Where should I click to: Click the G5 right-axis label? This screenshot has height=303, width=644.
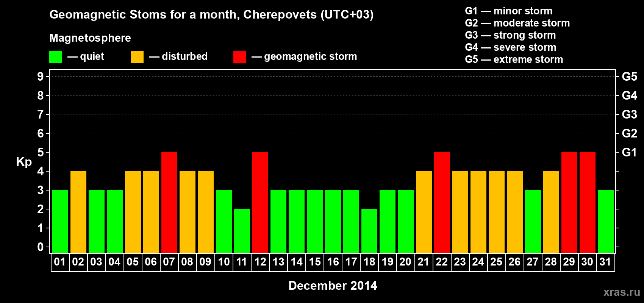(630, 77)
